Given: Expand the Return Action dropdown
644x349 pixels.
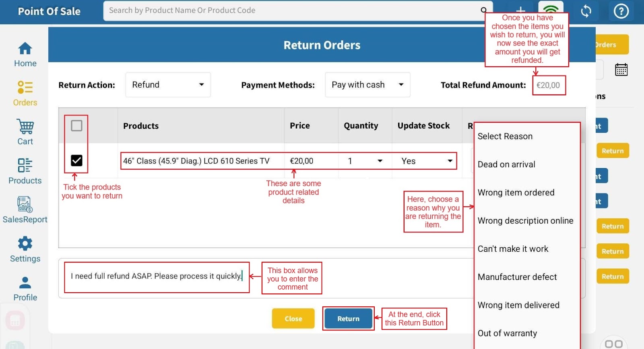Looking at the screenshot, I should 168,85.
